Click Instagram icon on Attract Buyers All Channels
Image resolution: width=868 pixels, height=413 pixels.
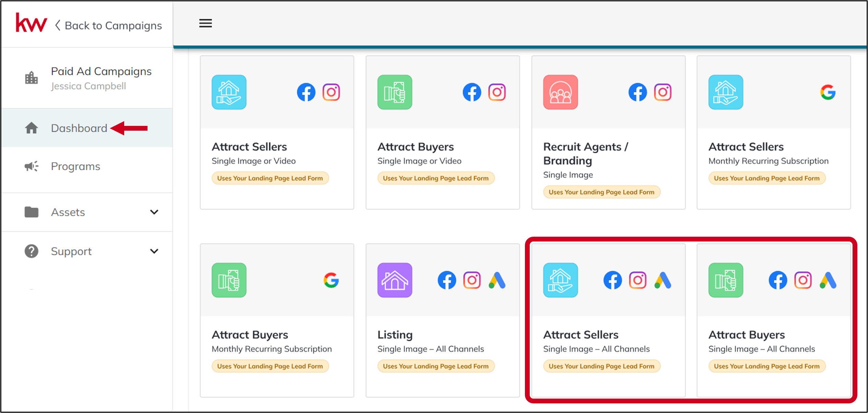coord(803,280)
